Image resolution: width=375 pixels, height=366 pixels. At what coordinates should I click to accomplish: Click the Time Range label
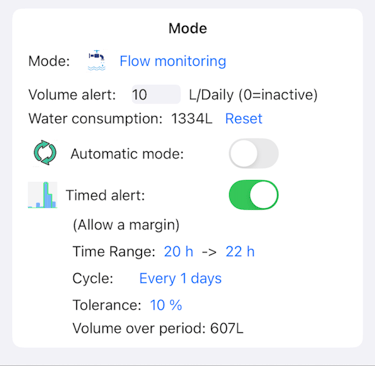[114, 252]
